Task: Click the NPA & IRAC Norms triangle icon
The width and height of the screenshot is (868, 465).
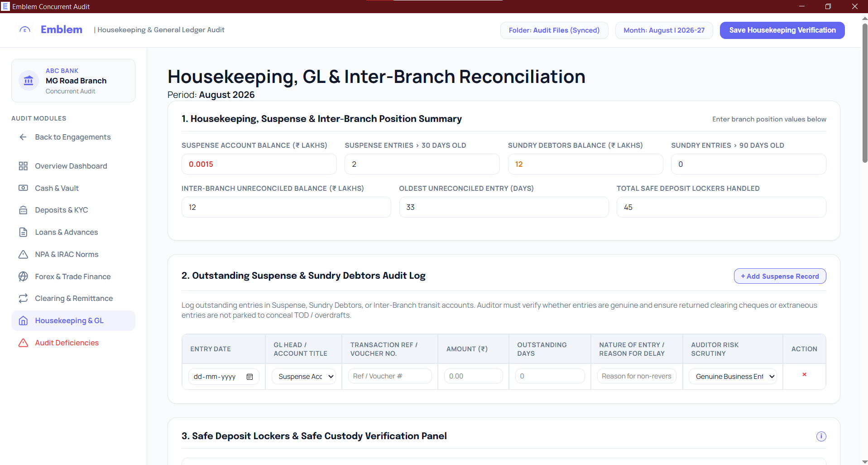Action: 23,254
